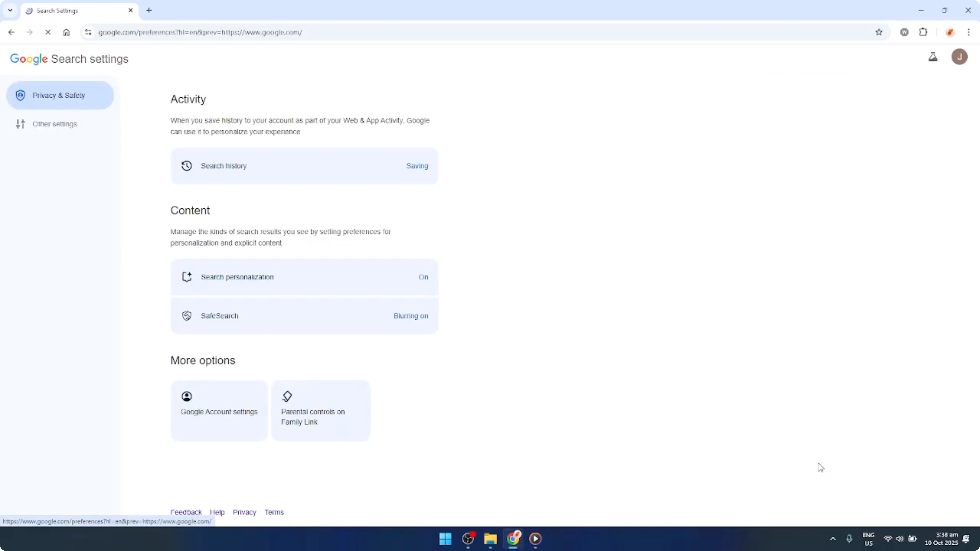The image size is (980, 551).
Task: Open the Search Labs flask icon
Action: (933, 57)
